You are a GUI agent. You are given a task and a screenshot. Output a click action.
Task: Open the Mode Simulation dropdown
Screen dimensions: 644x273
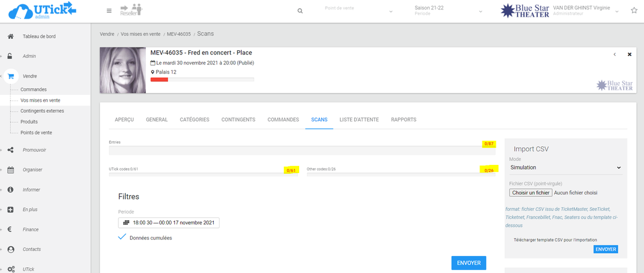(565, 168)
